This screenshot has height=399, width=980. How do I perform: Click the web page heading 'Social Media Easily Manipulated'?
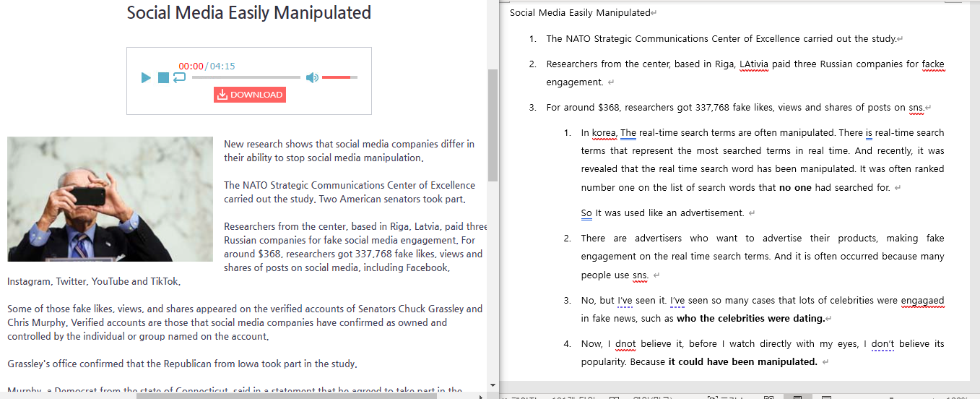249,12
